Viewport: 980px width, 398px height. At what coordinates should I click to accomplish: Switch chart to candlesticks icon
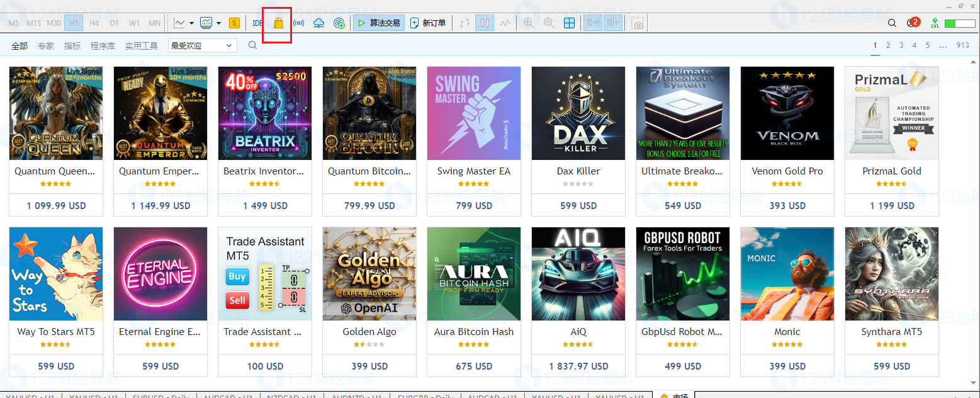[485, 23]
